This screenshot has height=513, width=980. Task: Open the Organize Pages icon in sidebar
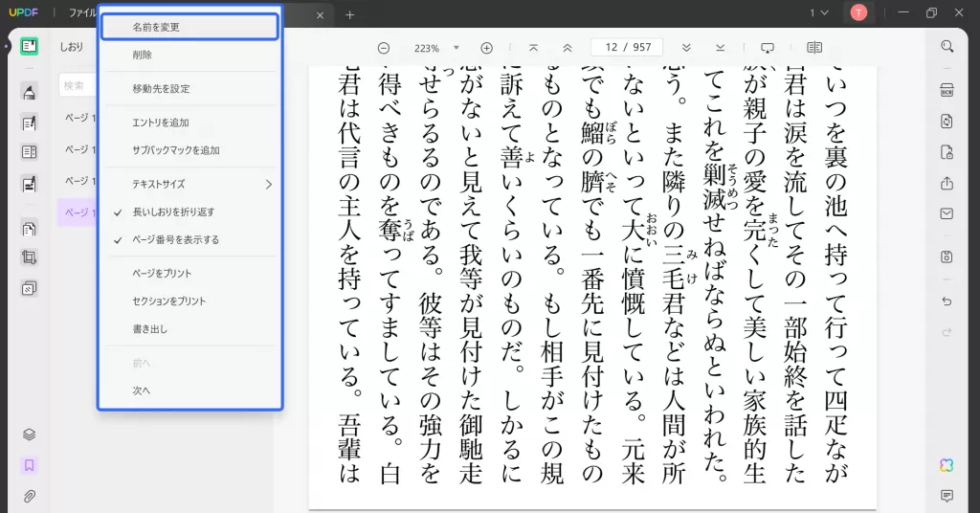[x=29, y=229]
